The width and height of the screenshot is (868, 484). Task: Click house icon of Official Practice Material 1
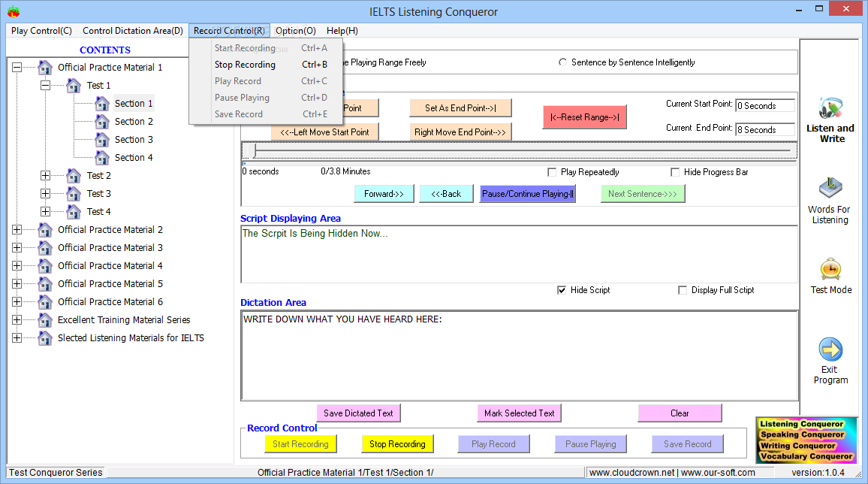[x=45, y=68]
